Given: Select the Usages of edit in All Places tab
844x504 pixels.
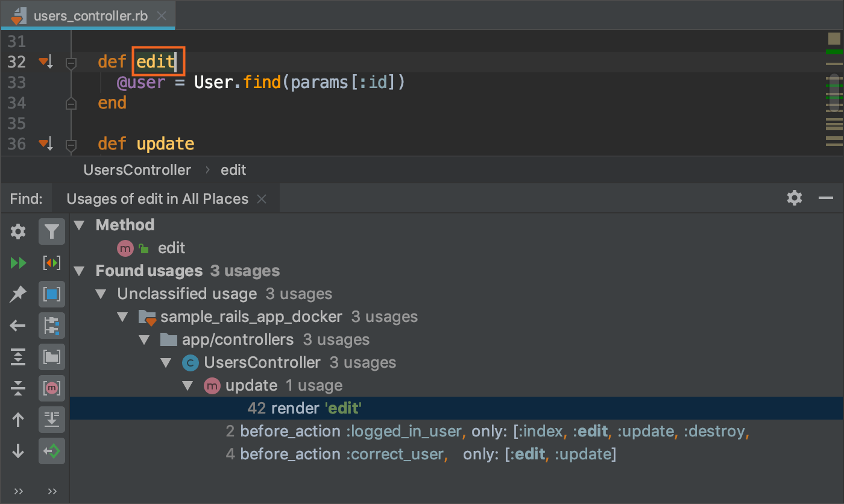Looking at the screenshot, I should 157,198.
